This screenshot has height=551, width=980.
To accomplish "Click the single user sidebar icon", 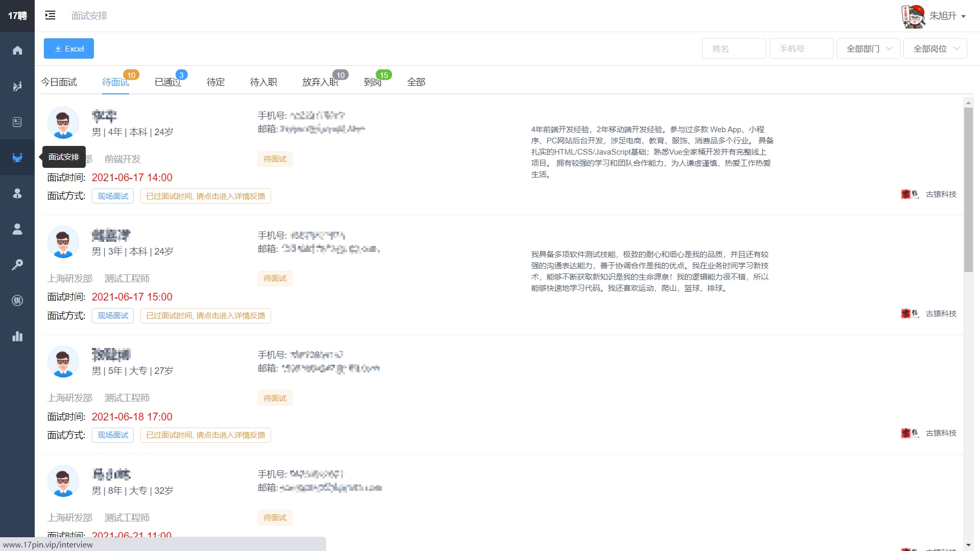I will (17, 229).
